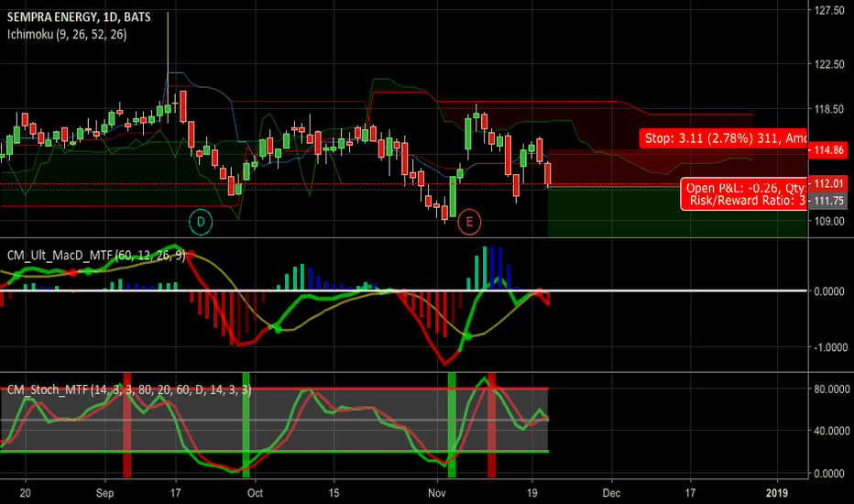Click the 111.75 gray price tag
854x504 pixels.
point(828,201)
